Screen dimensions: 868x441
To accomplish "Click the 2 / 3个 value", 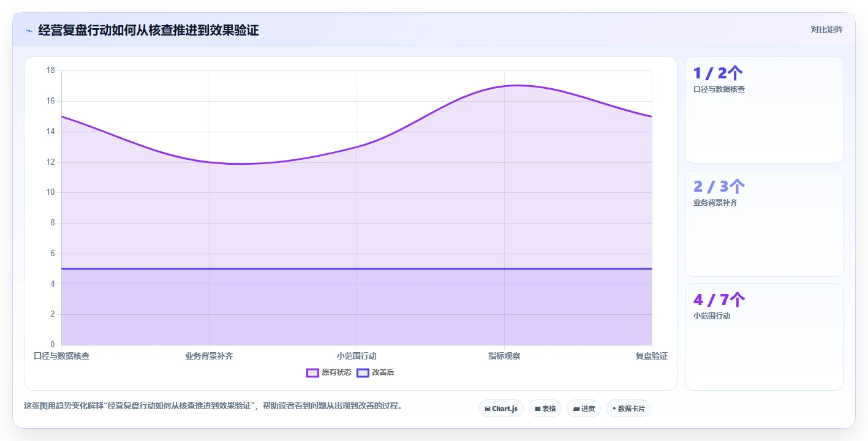I will [x=719, y=187].
